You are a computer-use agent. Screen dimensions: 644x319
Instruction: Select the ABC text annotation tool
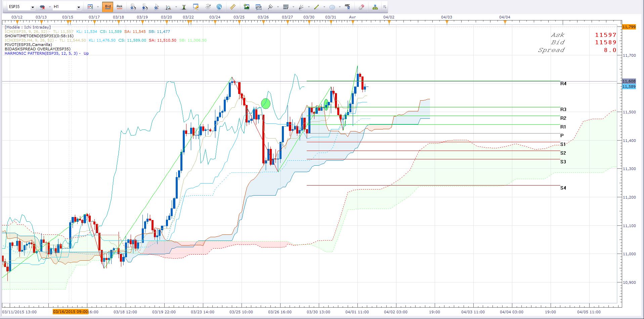point(347,7)
